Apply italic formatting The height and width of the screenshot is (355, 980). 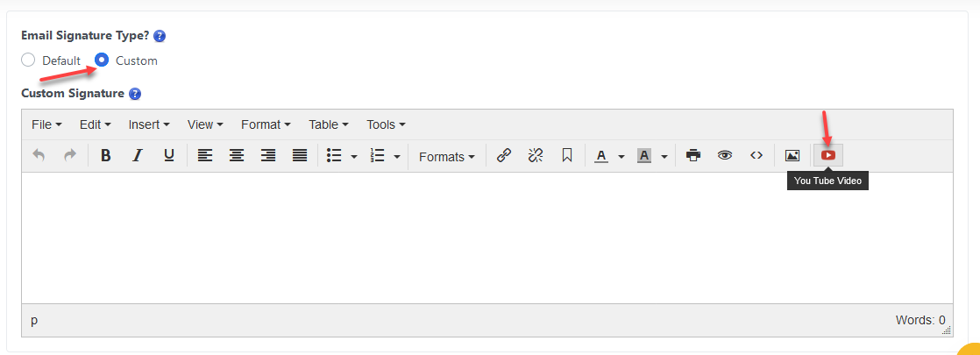(x=137, y=156)
